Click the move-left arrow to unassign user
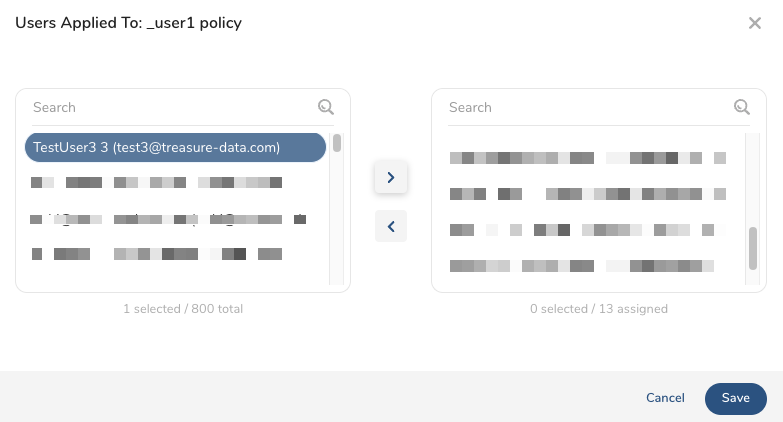This screenshot has width=783, height=422. (390, 226)
